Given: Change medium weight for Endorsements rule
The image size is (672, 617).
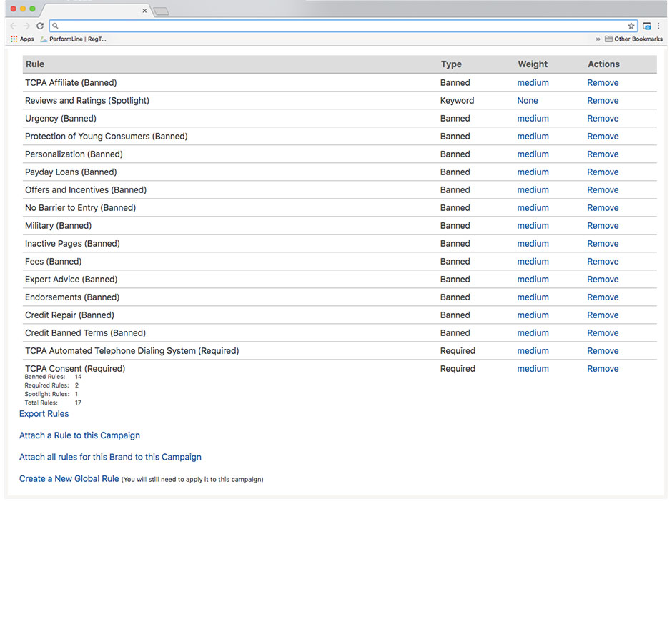Looking at the screenshot, I should [x=533, y=297].
